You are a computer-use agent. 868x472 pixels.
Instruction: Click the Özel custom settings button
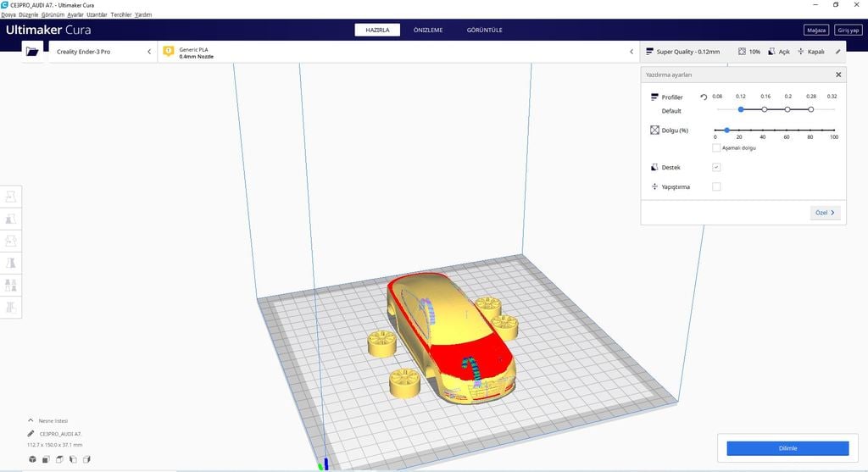point(825,213)
